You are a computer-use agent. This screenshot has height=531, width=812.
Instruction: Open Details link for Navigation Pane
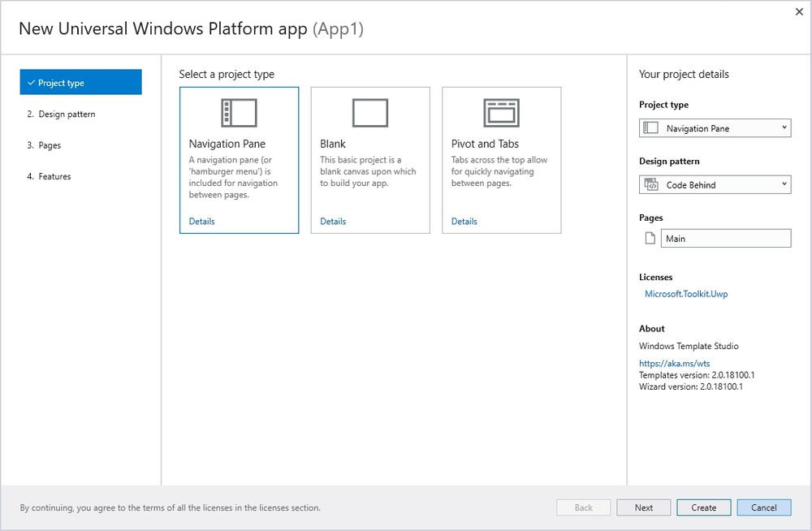[x=201, y=221]
